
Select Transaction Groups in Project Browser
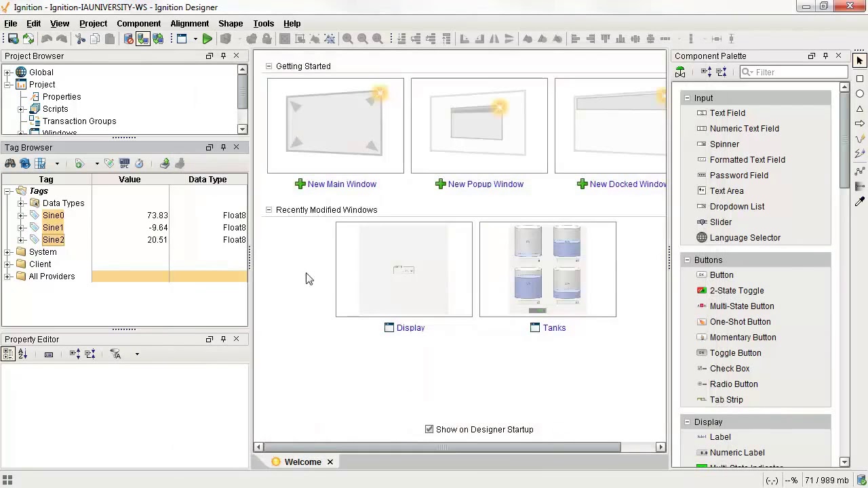pos(79,121)
